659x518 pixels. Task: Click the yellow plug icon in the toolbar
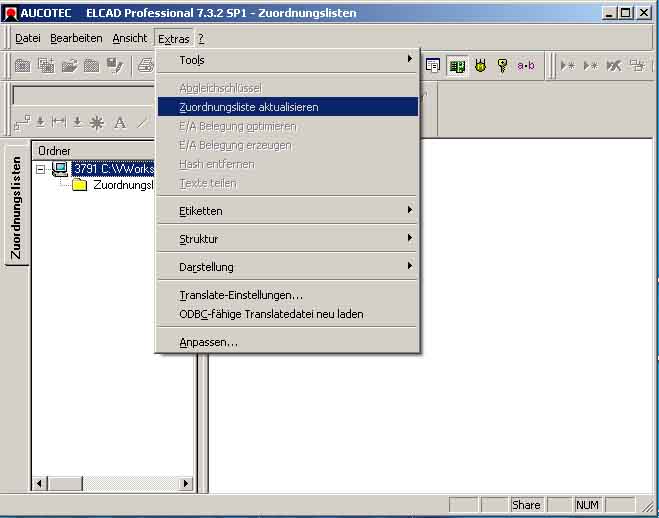pyautogui.click(x=480, y=66)
